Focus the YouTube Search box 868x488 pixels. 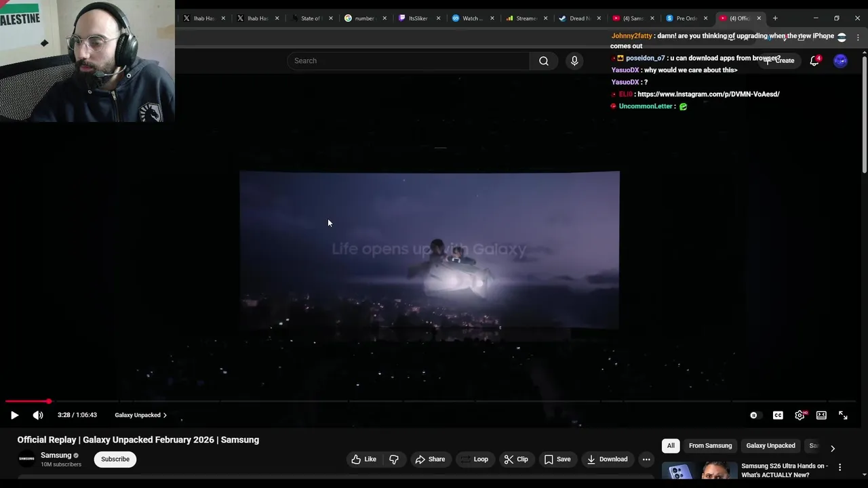(408, 61)
